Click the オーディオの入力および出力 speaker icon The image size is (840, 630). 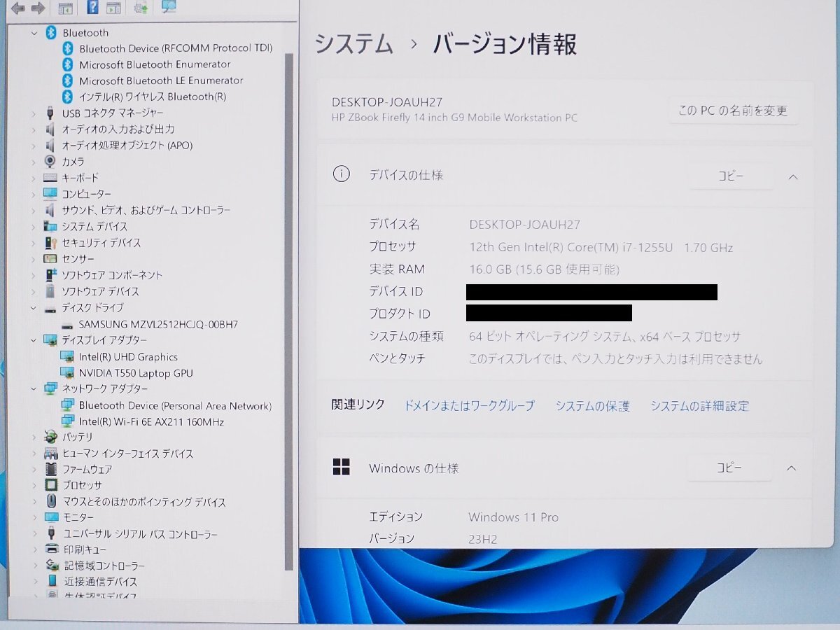[50, 129]
